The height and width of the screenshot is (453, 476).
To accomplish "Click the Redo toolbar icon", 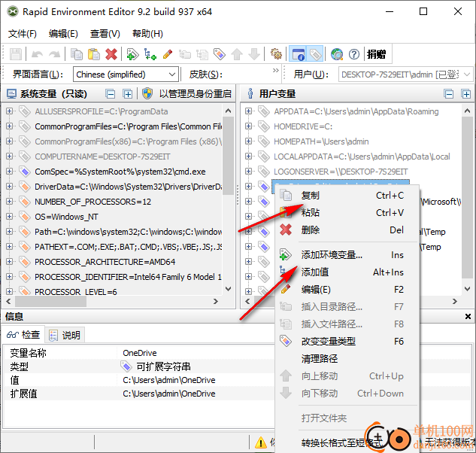I will tap(55, 54).
